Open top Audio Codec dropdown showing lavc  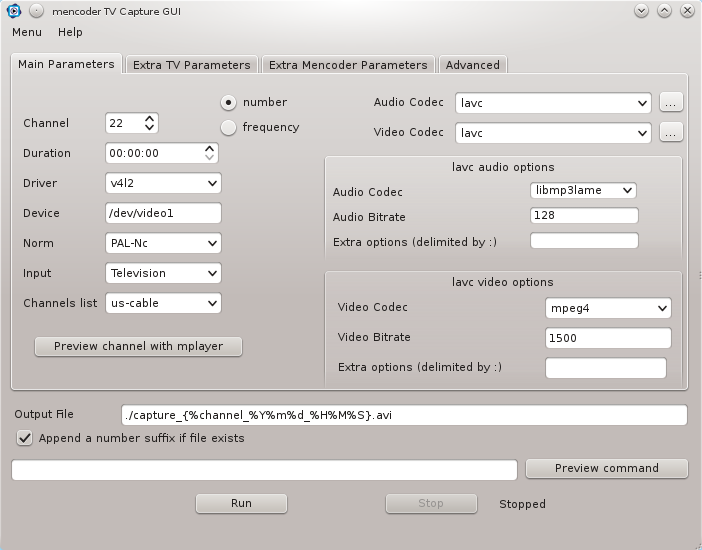tap(553, 103)
